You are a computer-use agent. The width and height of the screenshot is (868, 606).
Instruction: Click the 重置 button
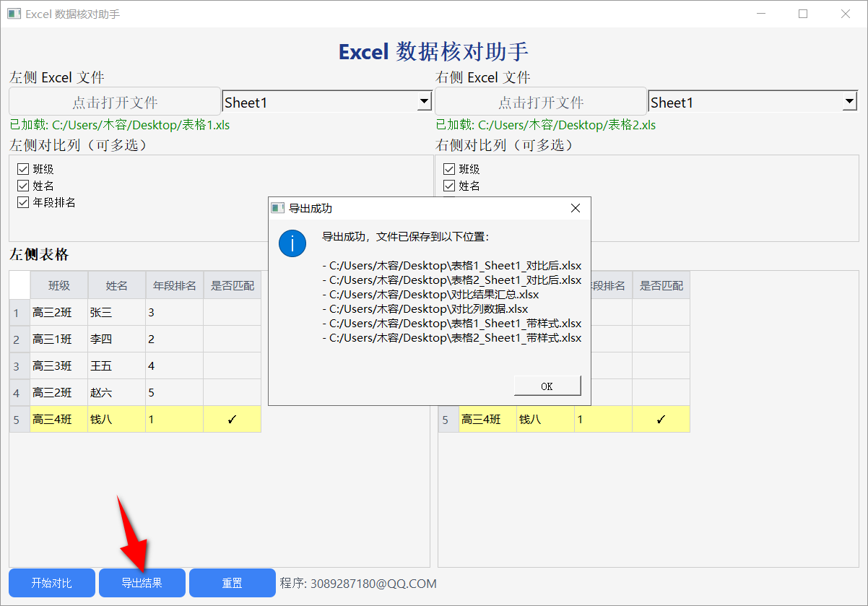232,583
